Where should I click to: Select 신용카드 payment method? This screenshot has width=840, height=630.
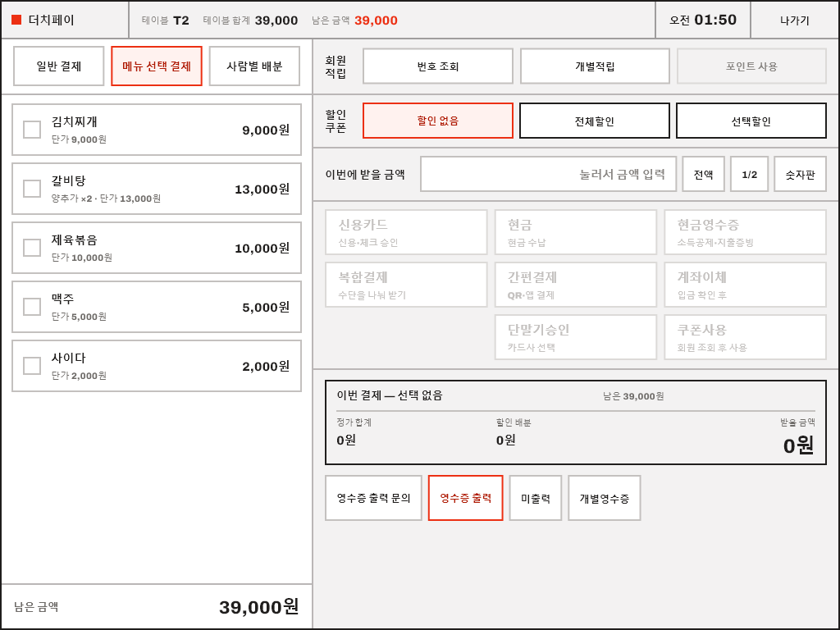pyautogui.click(x=406, y=232)
